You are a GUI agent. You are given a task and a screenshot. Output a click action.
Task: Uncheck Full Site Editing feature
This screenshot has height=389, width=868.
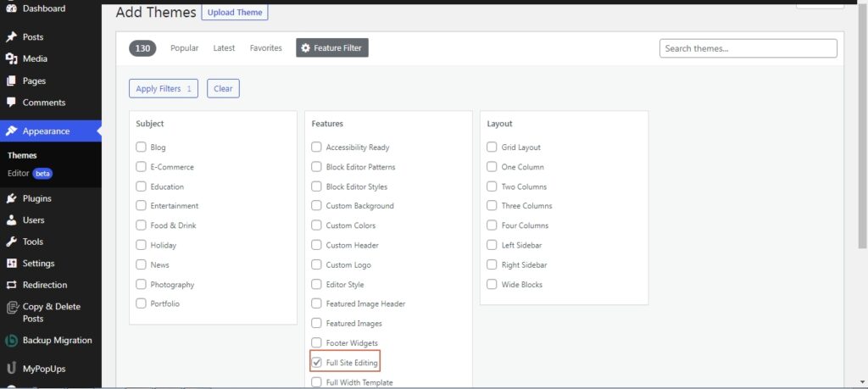(317, 363)
